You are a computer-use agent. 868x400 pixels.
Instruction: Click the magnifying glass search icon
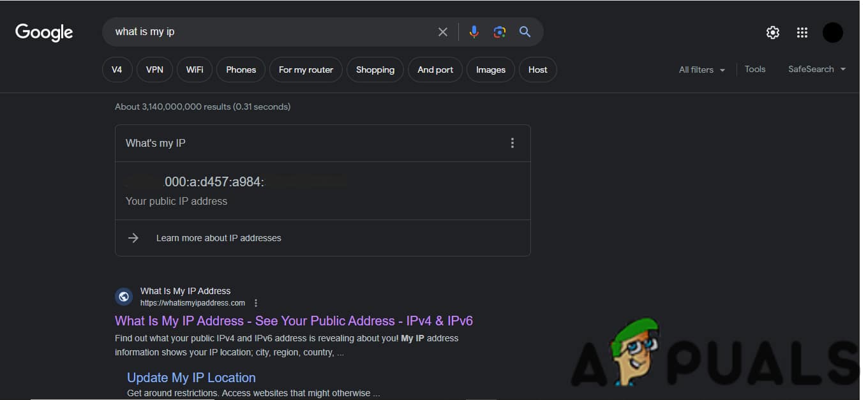[525, 32]
